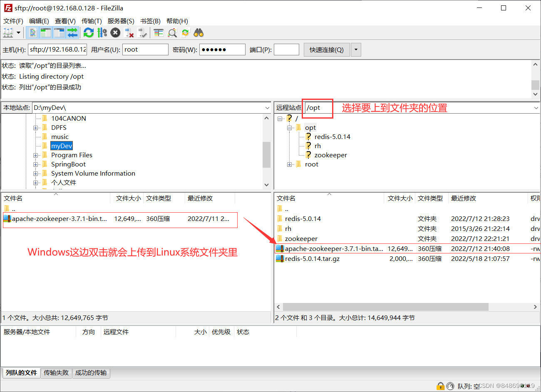
Task: Expand the Program Files folder
Action: [36, 155]
